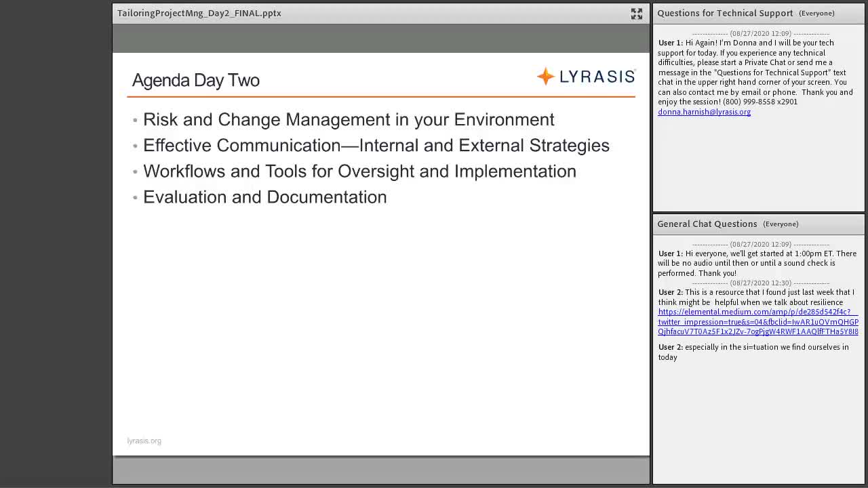The image size is (868, 488).
Task: Click "(Everyone)" beside Questions for Technical Support
Action: coord(816,13)
